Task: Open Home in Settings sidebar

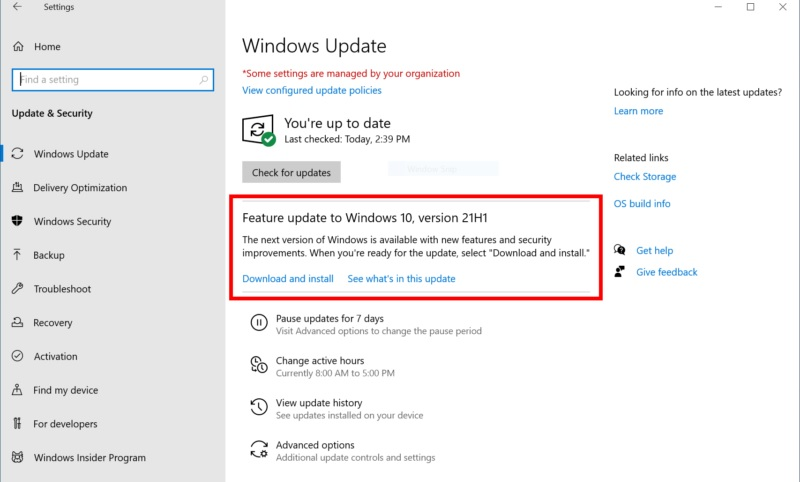Action: click(47, 46)
